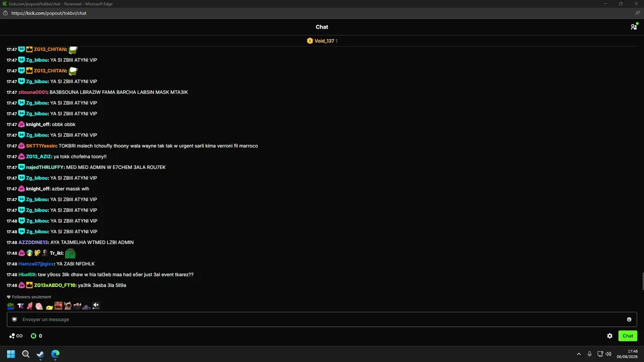This screenshot has width=644, height=362.
Task: Click message "AYA TA3MELHA WTMED LZBI ADMIN"
Action: (92, 242)
